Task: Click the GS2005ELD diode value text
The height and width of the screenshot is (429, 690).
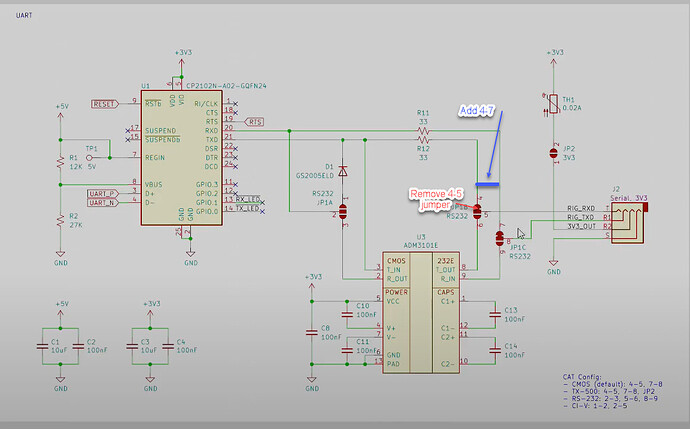Action: coord(315,176)
